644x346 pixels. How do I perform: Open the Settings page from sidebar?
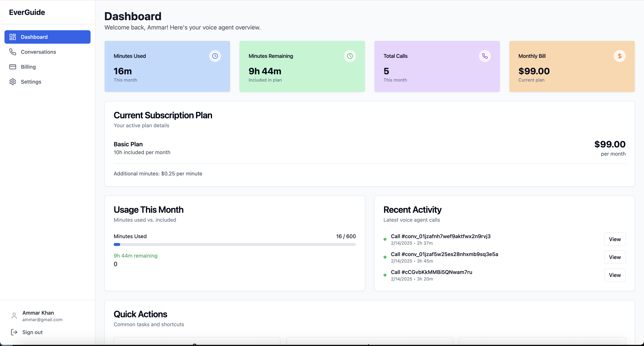click(x=31, y=82)
